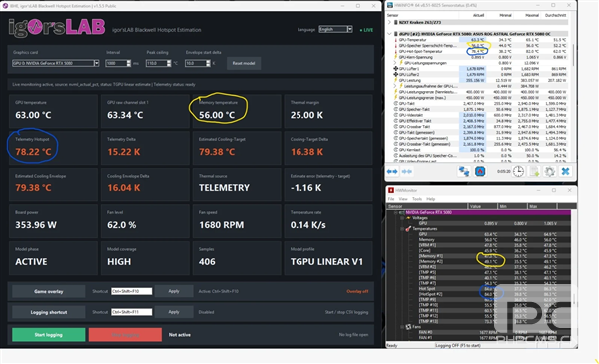Click the HWiNFO app icon in its title bar
The image size is (599, 364).
[x=390, y=5]
